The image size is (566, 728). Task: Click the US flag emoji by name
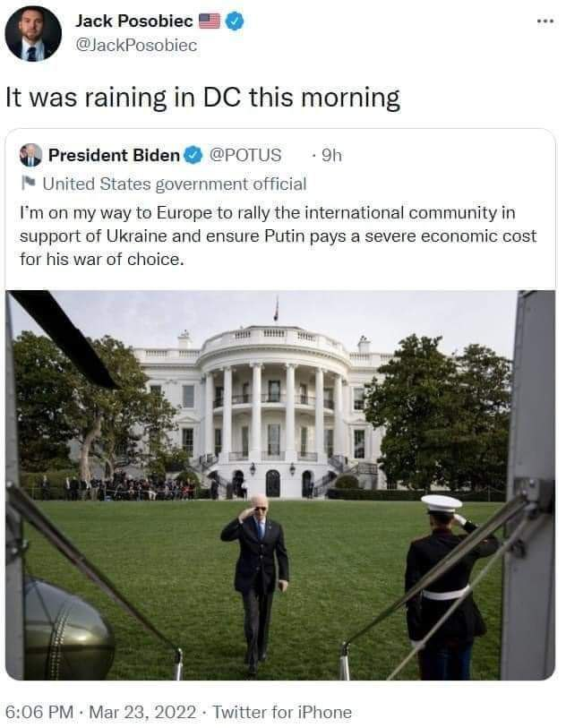tap(210, 21)
